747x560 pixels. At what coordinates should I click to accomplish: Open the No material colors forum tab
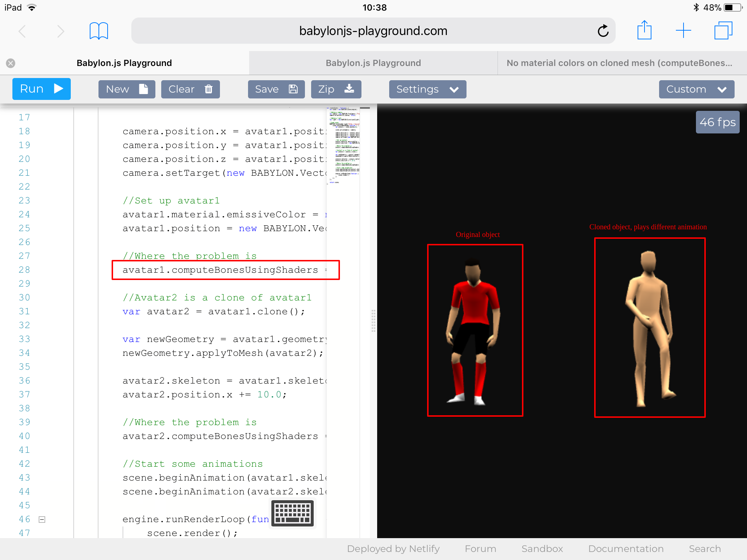coord(619,63)
